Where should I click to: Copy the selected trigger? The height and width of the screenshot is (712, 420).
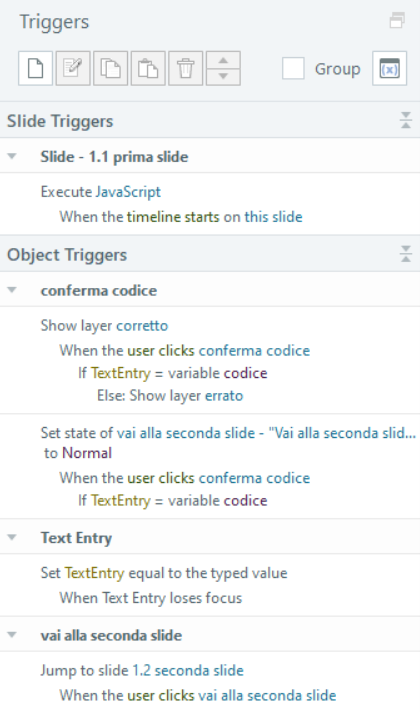click(110, 69)
